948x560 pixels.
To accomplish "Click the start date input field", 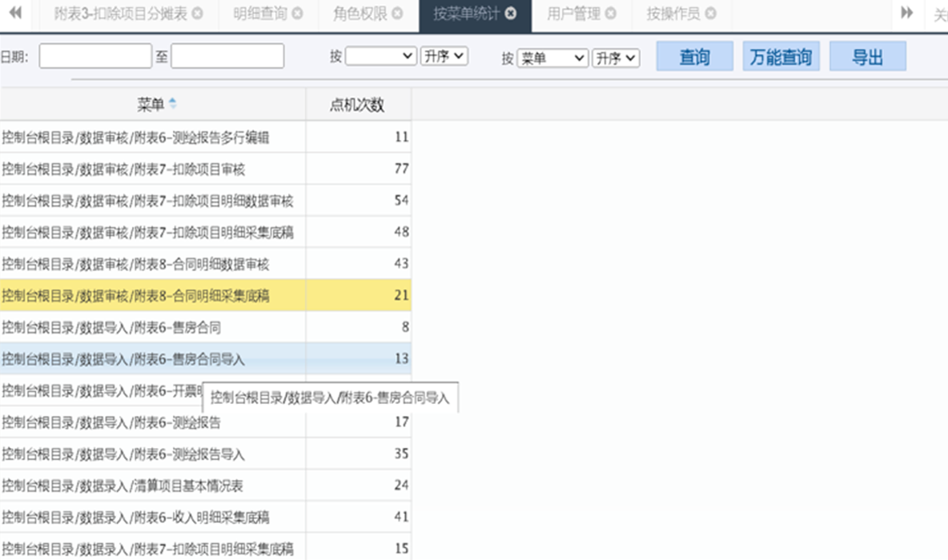I will click(x=95, y=56).
